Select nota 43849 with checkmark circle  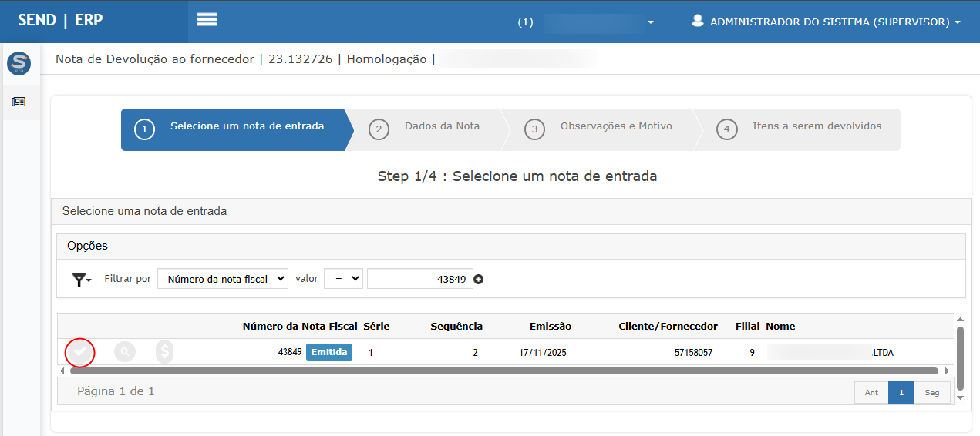click(80, 353)
